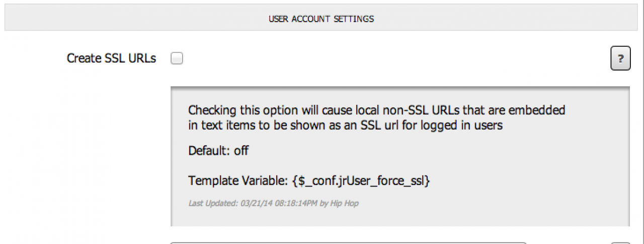This screenshot has width=644, height=244.
Task: Click the "in text items" help text line
Action: [x=345, y=125]
